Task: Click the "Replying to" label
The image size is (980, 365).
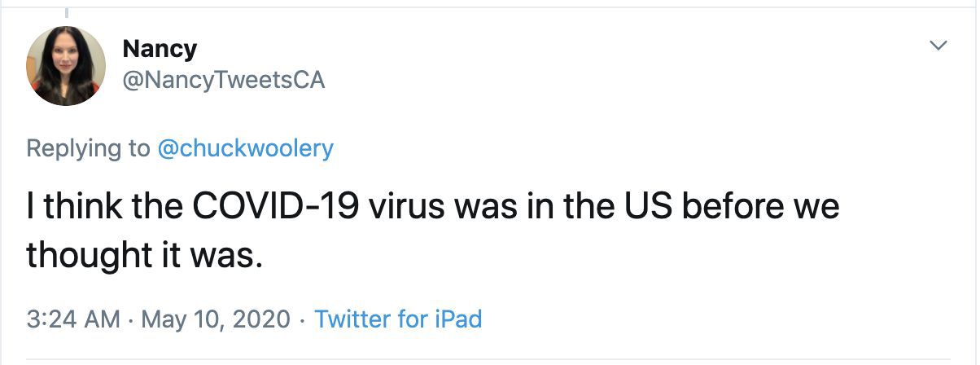Action: pyautogui.click(x=88, y=149)
